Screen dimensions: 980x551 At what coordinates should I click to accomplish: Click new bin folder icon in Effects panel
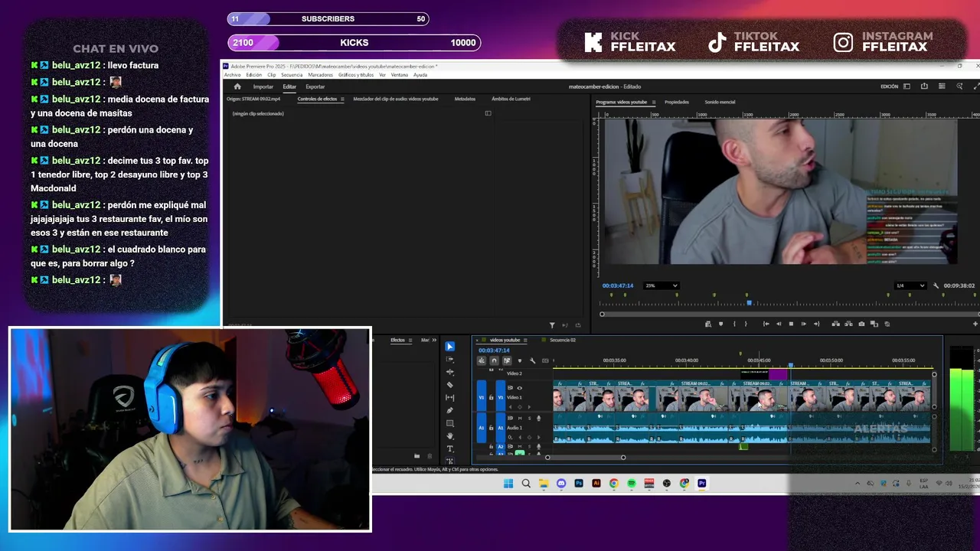point(416,456)
